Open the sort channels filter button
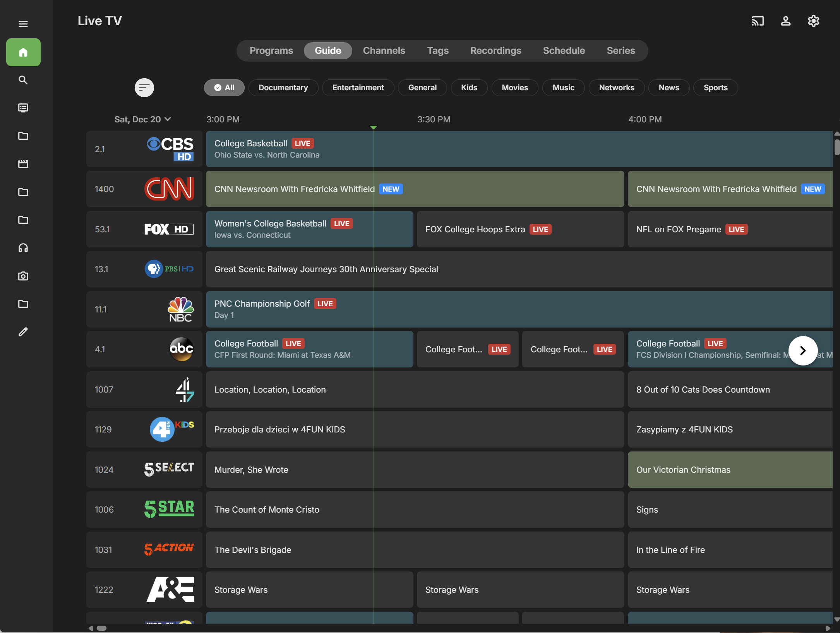This screenshot has height=633, width=840. [144, 87]
